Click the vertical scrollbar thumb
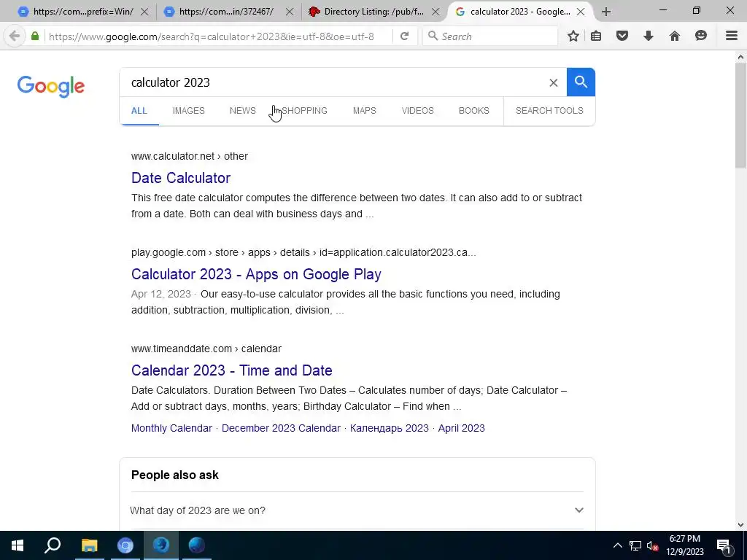 (x=740, y=116)
